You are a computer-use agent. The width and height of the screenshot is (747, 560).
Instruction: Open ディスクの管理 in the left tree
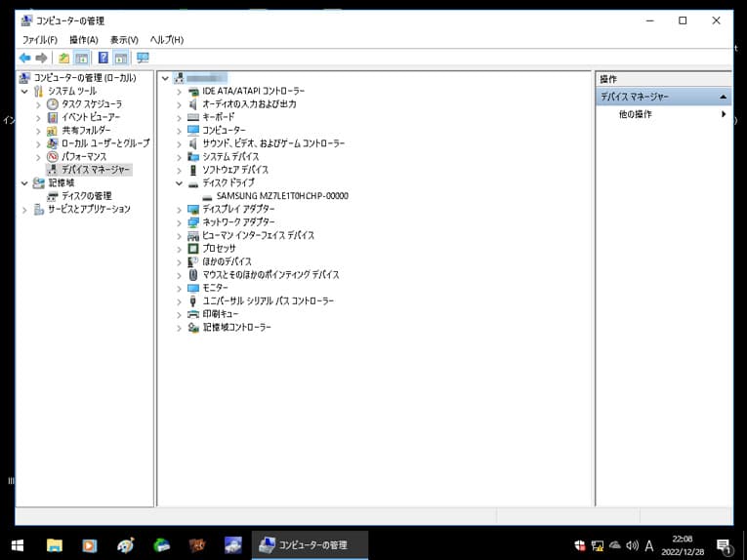pos(86,196)
